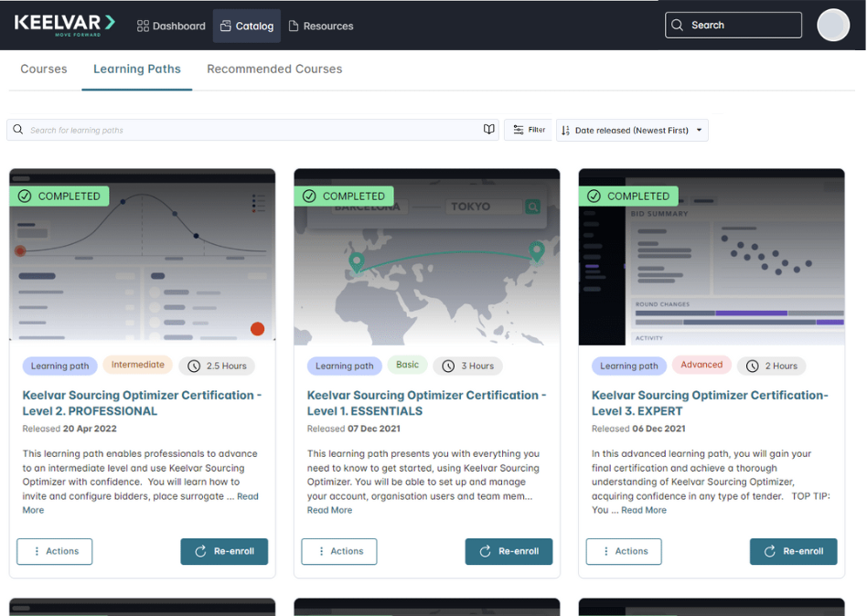Click the Intermediate level tag
The image size is (867, 616).
pos(138,365)
